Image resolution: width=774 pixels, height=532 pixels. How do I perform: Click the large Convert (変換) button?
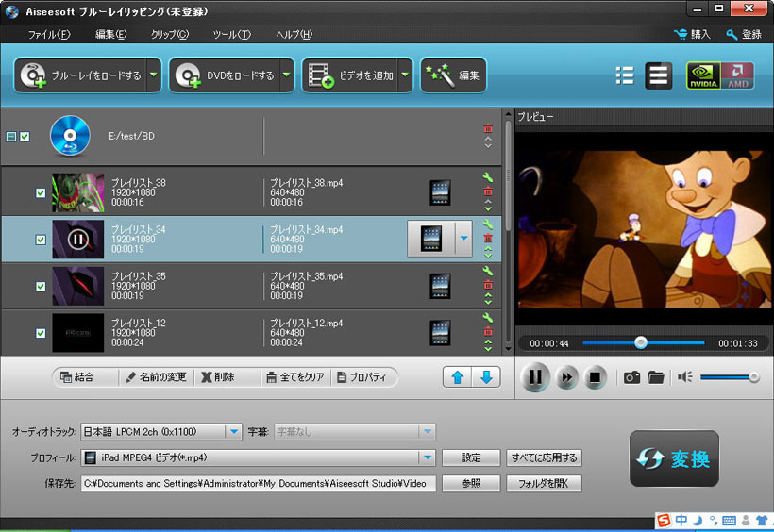pyautogui.click(x=674, y=458)
